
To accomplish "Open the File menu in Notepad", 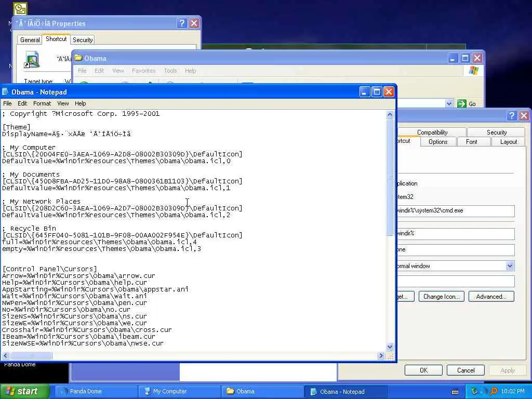I will (7, 103).
